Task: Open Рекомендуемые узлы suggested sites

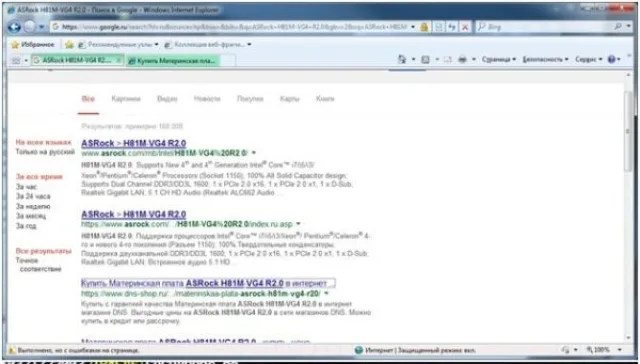Action: [118, 44]
